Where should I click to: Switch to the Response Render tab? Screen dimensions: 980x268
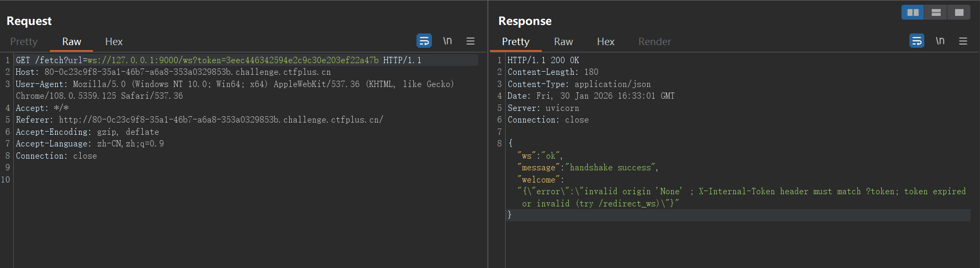coord(654,41)
